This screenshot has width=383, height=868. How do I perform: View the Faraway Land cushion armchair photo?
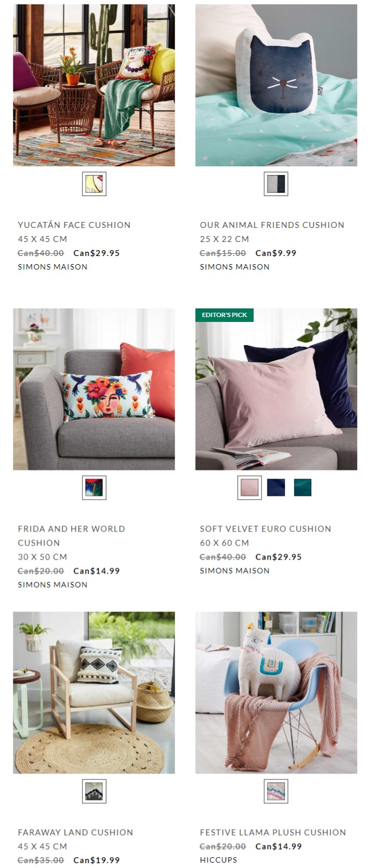[94, 692]
